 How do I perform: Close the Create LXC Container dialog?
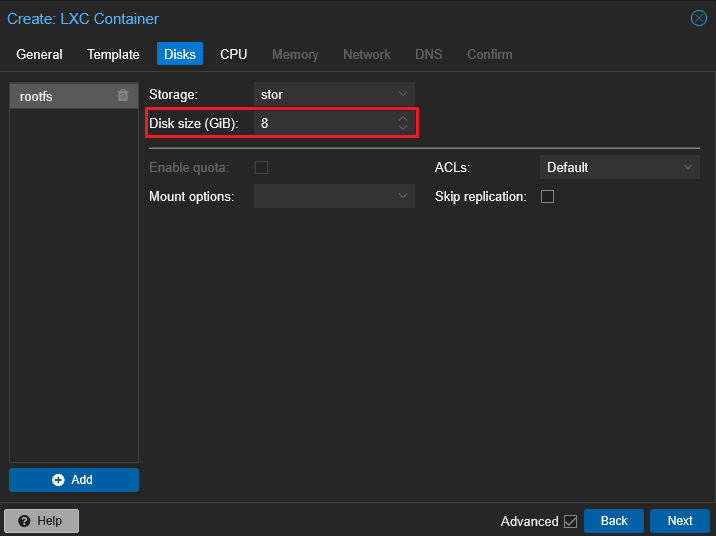coord(699,18)
